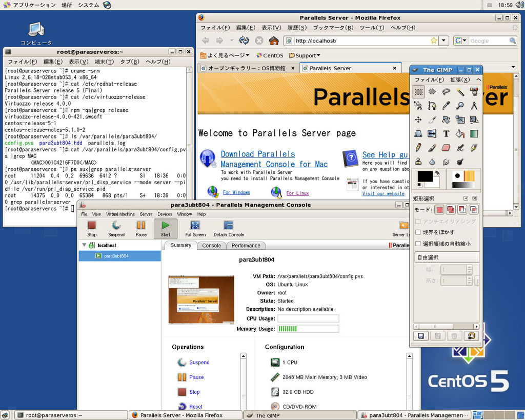The image size is (525, 420).
Task: Set GIMP selection mode to intersect
Action: [474, 210]
